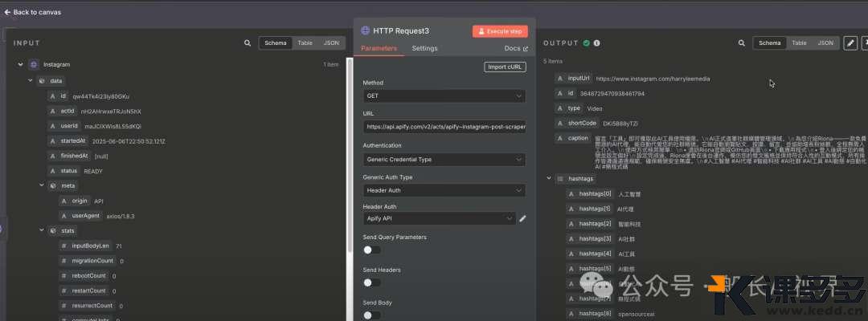Turn on the Send Headers toggle
Image resolution: width=868 pixels, height=321 pixels.
click(371, 282)
